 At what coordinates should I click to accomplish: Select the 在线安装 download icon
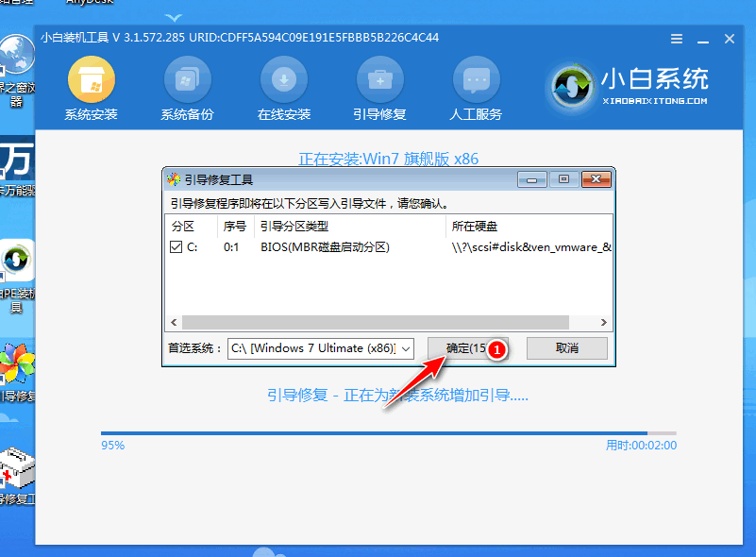[283, 81]
